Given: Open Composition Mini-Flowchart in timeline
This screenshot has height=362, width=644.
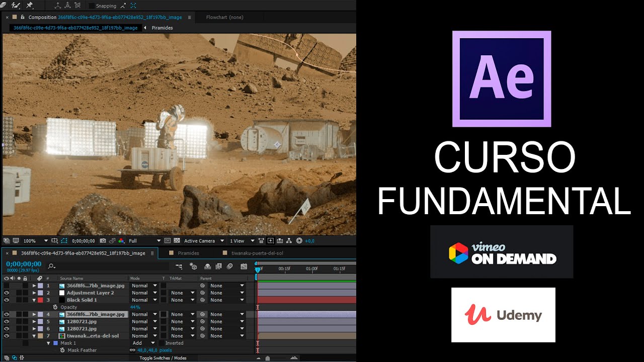Looking at the screenshot, I should (x=179, y=266).
